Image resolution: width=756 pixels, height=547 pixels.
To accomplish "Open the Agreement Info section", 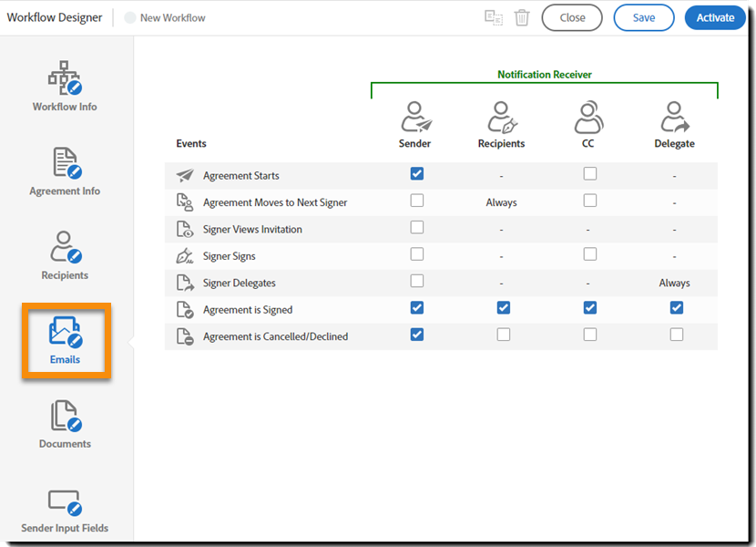I will [x=65, y=171].
